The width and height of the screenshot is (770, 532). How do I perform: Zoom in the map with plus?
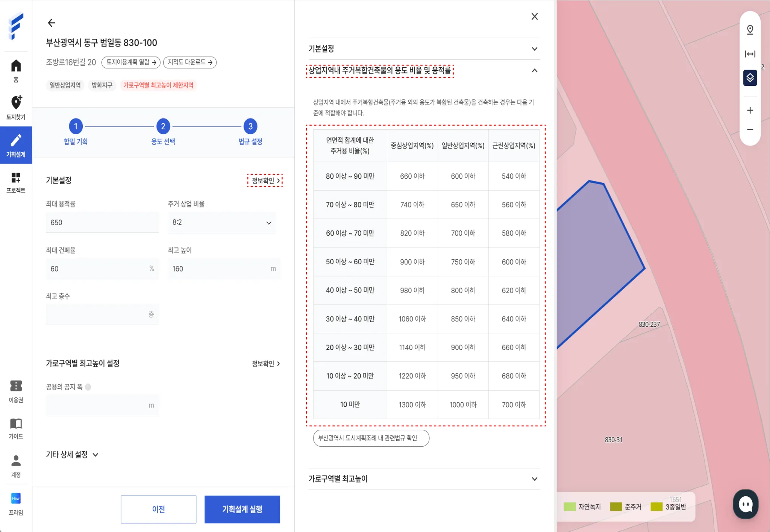point(750,110)
